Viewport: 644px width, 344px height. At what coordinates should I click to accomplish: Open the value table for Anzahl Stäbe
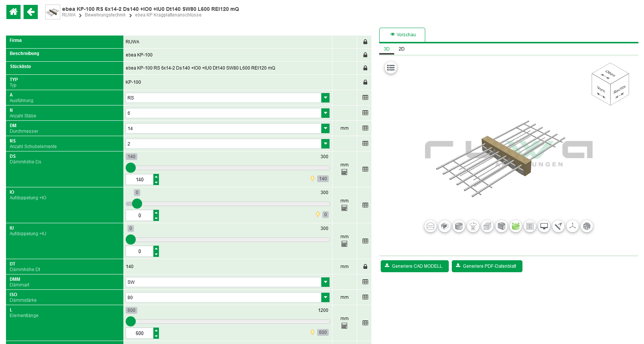click(x=365, y=113)
